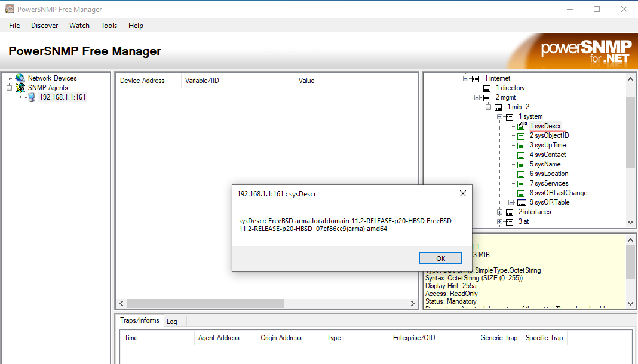
Task: Click the internet node icon
Action: [476, 79]
